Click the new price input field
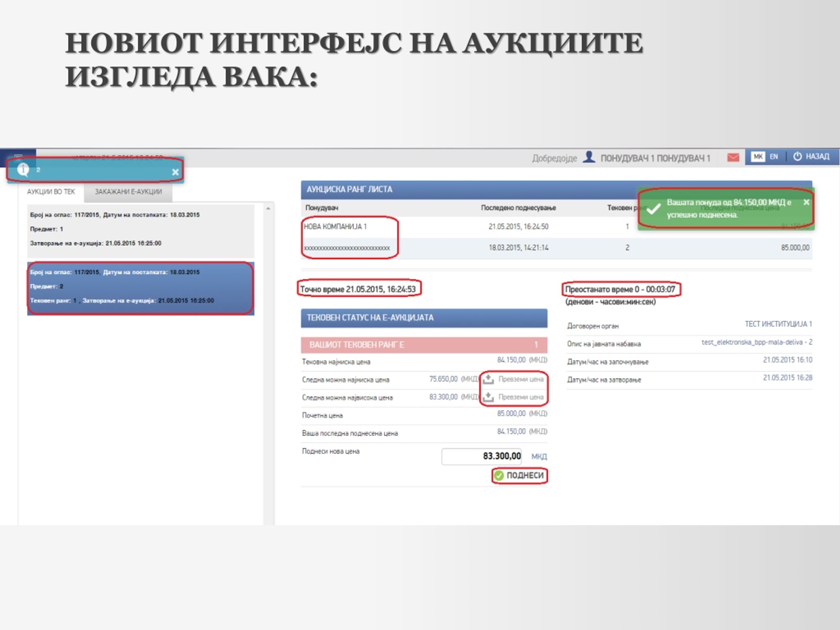This screenshot has height=630, width=840. (x=481, y=456)
